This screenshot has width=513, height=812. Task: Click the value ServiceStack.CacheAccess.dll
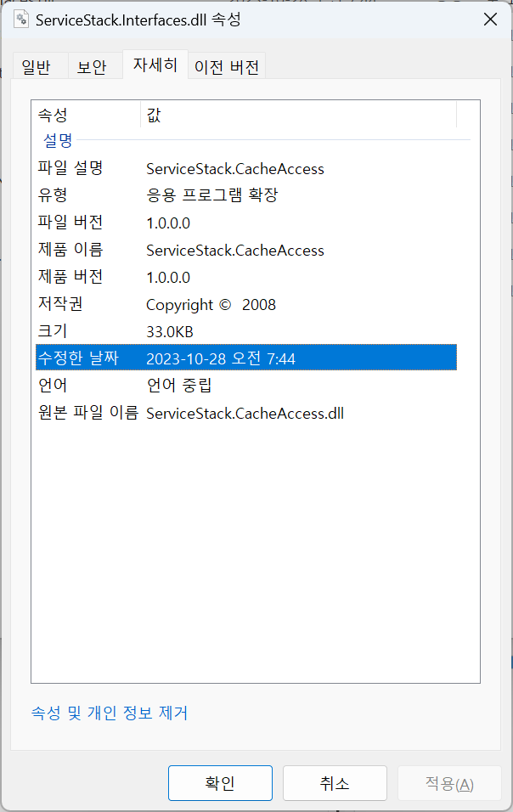coord(245,414)
